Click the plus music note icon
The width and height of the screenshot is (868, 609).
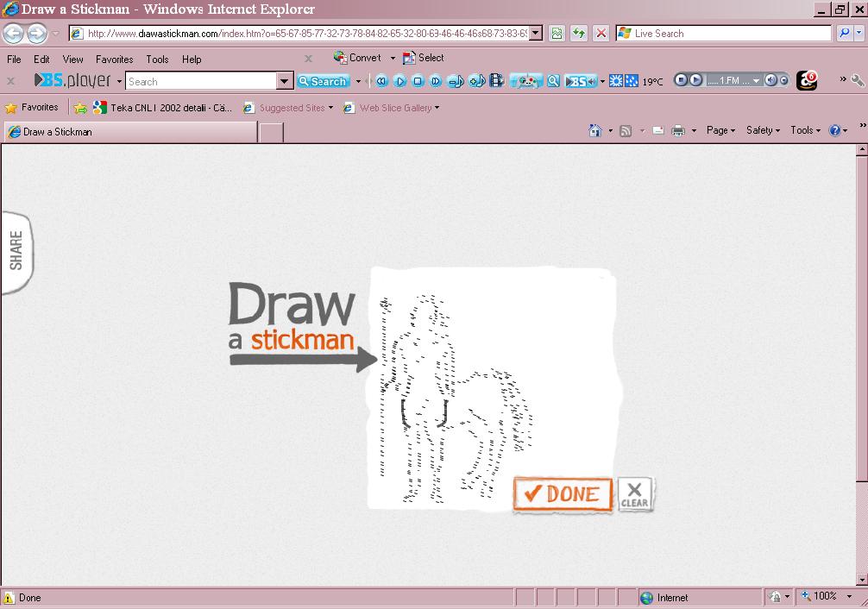tap(476, 81)
